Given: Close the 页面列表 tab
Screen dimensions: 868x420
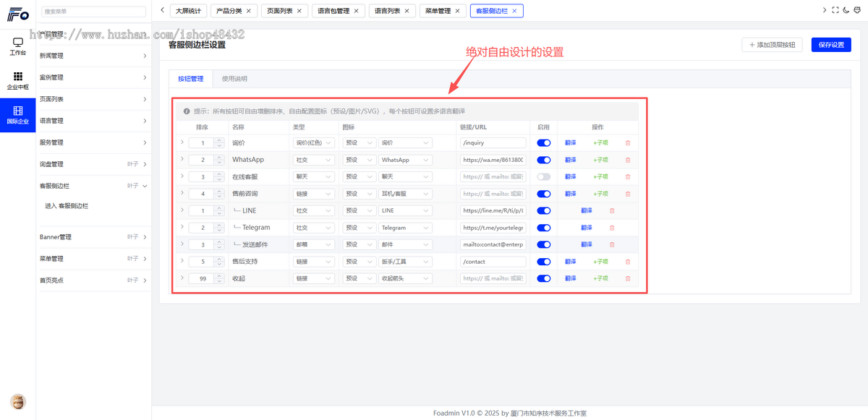Looking at the screenshot, I should [299, 11].
